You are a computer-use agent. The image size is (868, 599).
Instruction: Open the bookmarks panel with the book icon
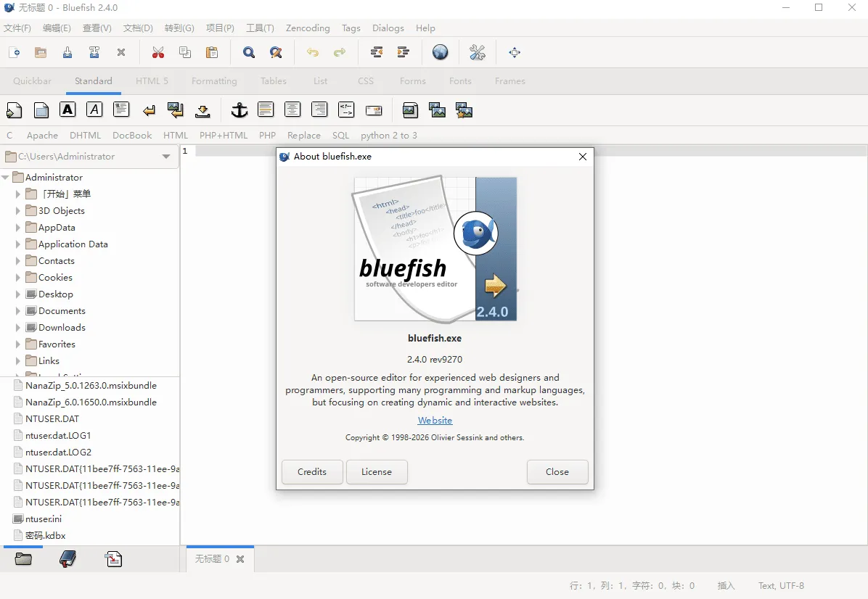67,558
